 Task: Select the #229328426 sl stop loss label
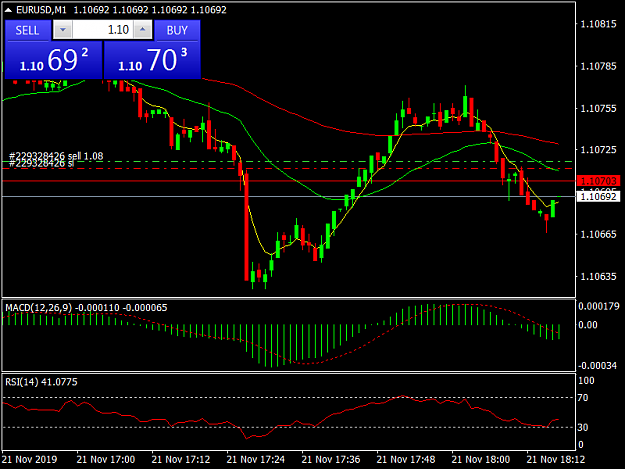pos(41,164)
